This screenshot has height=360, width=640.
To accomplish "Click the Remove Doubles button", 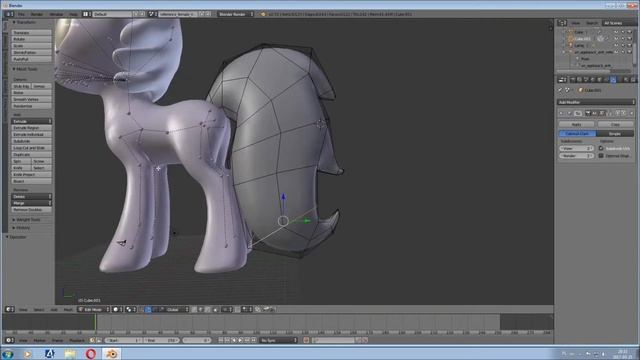I will [x=31, y=210].
